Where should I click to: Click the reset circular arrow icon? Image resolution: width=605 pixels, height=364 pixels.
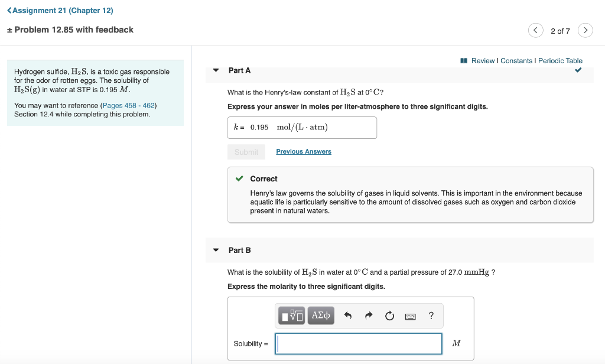point(389,316)
